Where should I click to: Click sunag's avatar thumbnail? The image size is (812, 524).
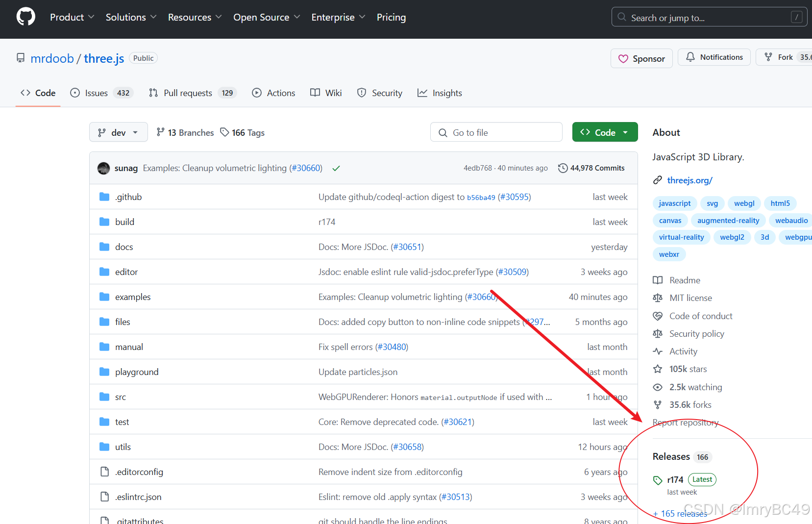(103, 168)
